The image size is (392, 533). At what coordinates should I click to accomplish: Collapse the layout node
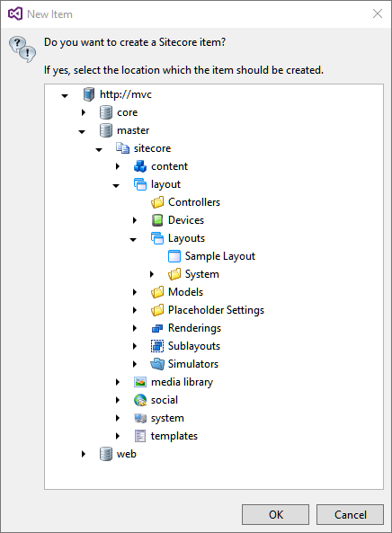[x=116, y=185]
